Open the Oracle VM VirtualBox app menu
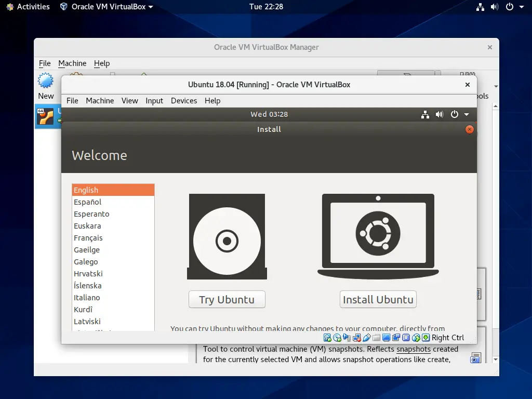 106,7
